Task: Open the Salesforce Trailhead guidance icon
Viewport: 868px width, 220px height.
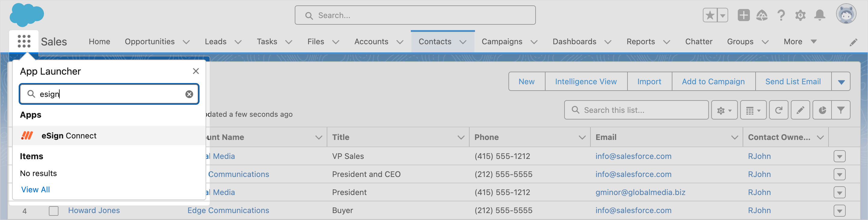Action: pyautogui.click(x=763, y=15)
